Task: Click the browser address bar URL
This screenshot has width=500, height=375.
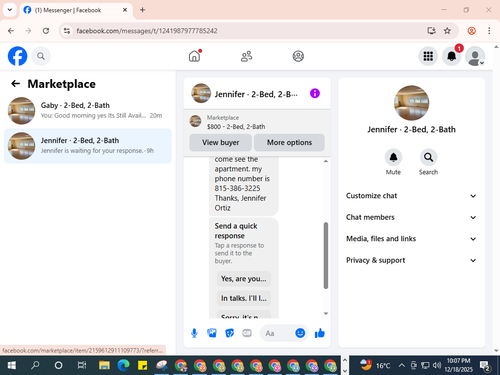Action: point(147,31)
